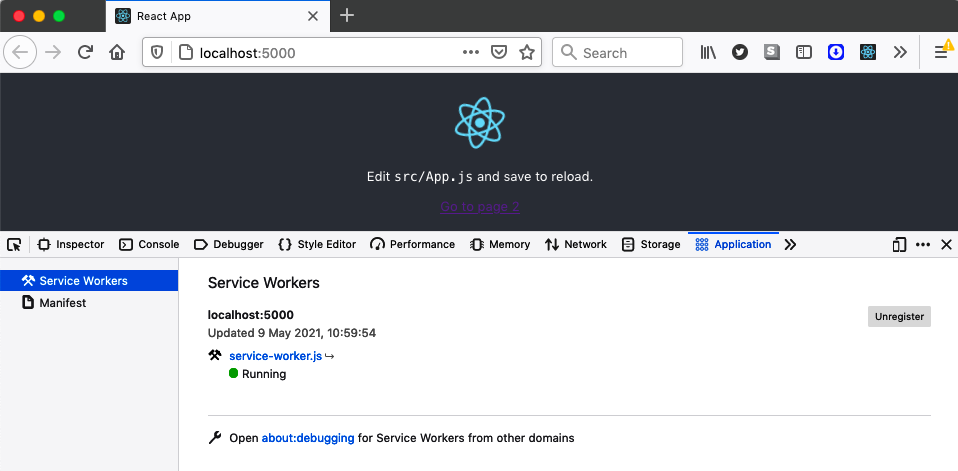Follow the about:debugging link
The image size is (958, 471).
(308, 438)
